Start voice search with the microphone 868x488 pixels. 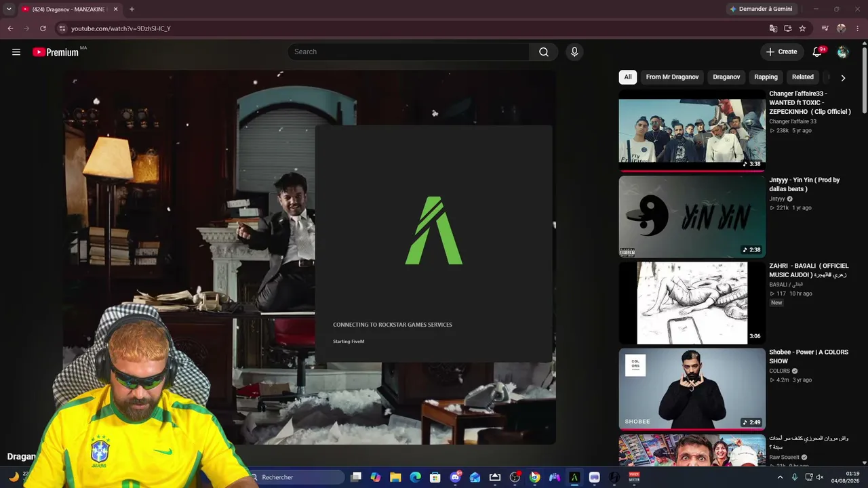click(x=574, y=52)
